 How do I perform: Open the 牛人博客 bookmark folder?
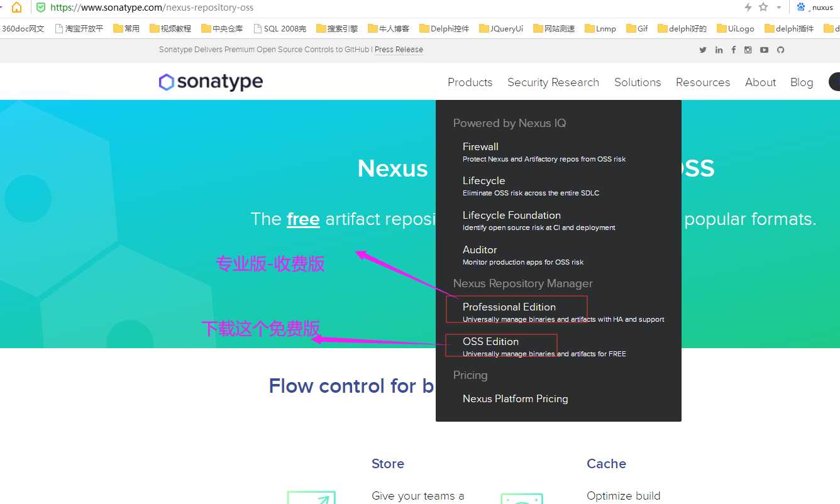coord(389,28)
